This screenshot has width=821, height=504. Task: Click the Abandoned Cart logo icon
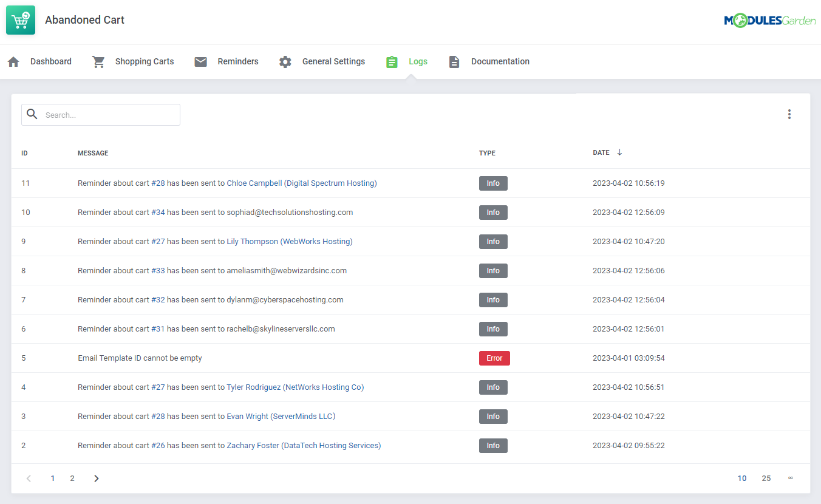pyautogui.click(x=20, y=19)
